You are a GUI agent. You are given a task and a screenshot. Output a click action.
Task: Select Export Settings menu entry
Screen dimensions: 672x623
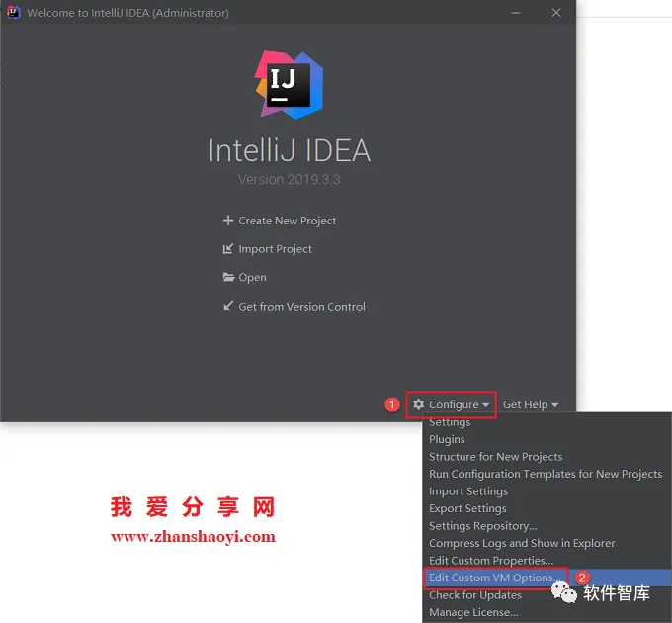[546, 508]
